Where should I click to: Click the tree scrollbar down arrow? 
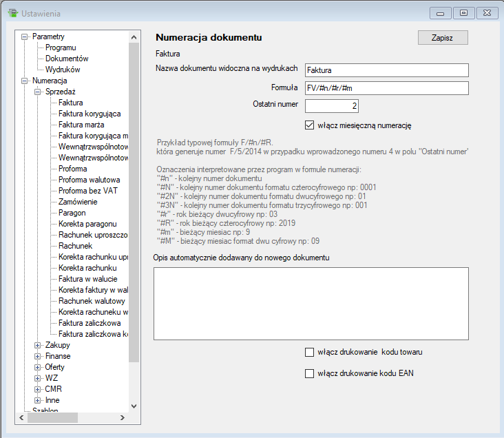(134, 406)
